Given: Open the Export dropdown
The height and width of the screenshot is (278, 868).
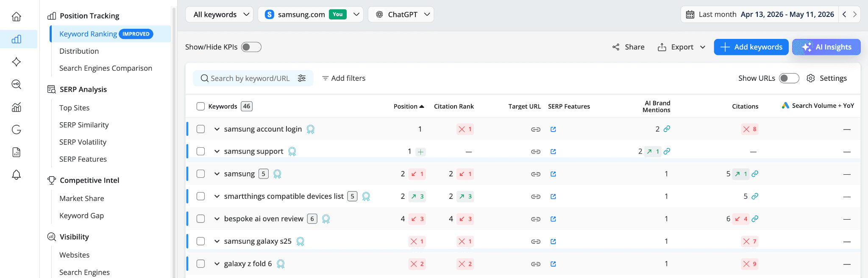Looking at the screenshot, I should [682, 47].
